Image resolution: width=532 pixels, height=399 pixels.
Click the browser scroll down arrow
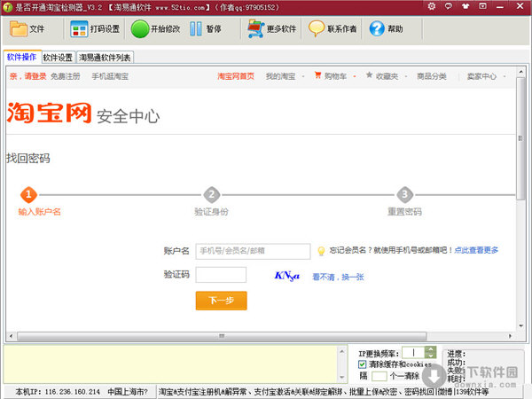520,325
